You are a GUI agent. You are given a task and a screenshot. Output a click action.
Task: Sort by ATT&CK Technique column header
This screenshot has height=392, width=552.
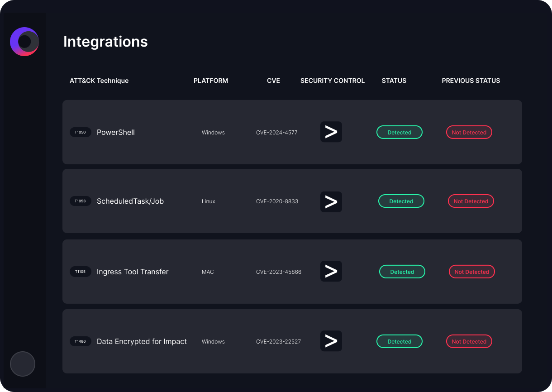tap(99, 81)
